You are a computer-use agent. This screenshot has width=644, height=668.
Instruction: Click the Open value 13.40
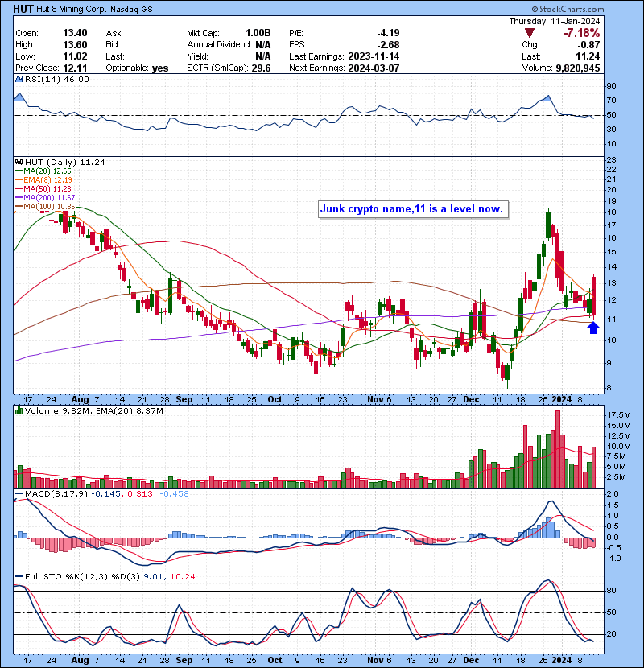[75, 33]
